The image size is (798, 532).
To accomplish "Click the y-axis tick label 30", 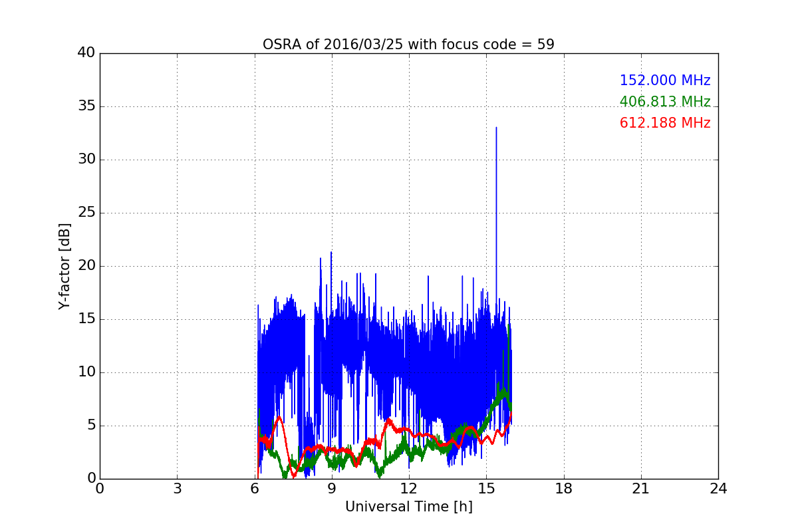I will [x=86, y=160].
